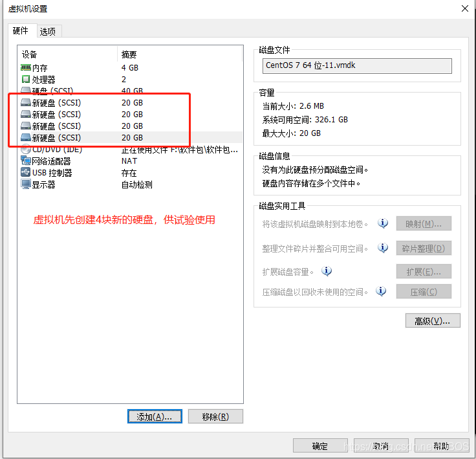Select the CD/DVD (IDE) device row
The width and height of the screenshot is (476, 459).
(x=131, y=150)
